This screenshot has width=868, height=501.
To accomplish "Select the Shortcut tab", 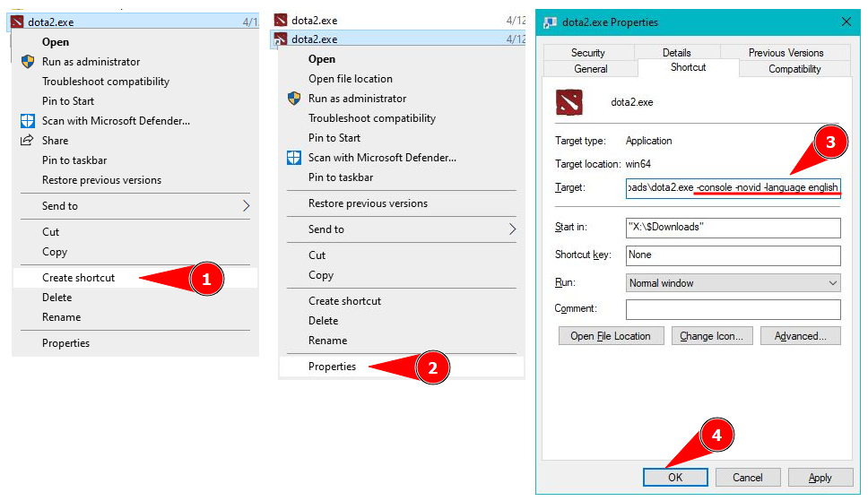I will [x=688, y=67].
